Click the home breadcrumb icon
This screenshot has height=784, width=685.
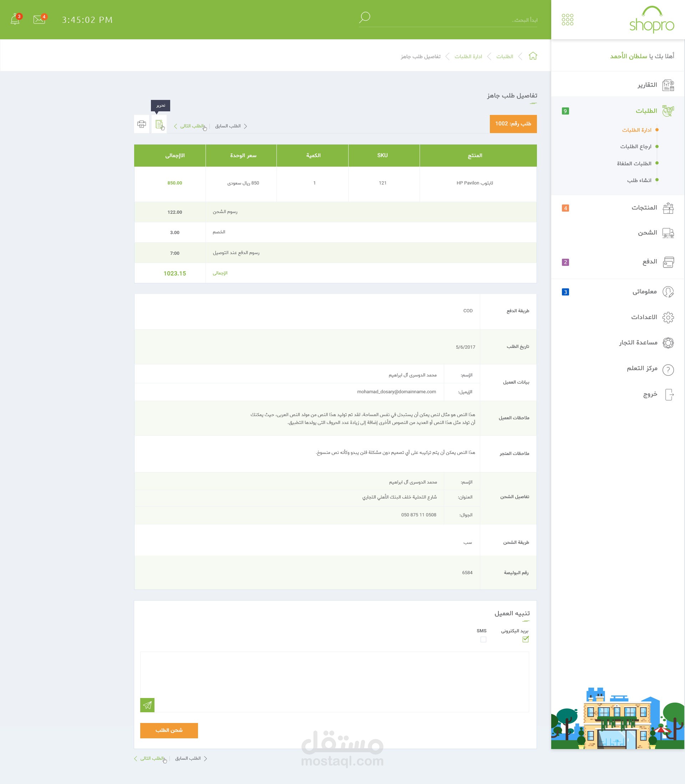pos(533,56)
